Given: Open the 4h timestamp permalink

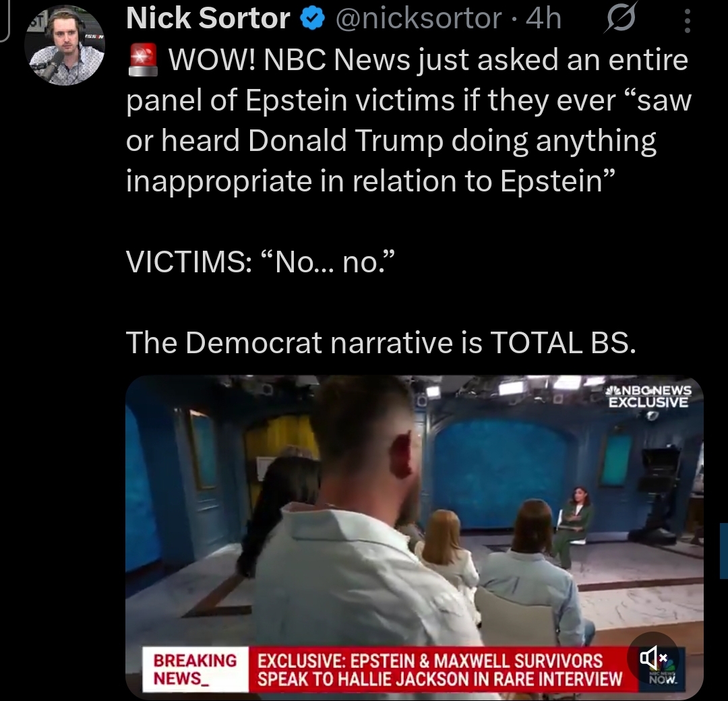Looking at the screenshot, I should 543,19.
